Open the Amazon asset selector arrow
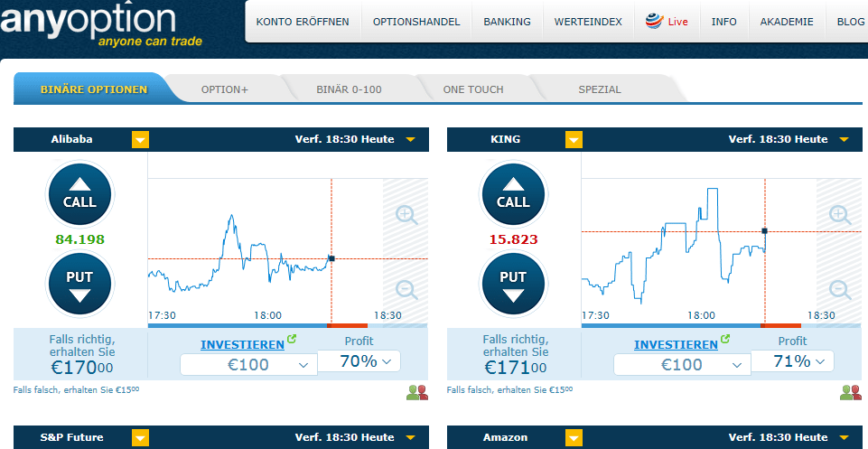The width and height of the screenshot is (868, 449). [x=574, y=438]
